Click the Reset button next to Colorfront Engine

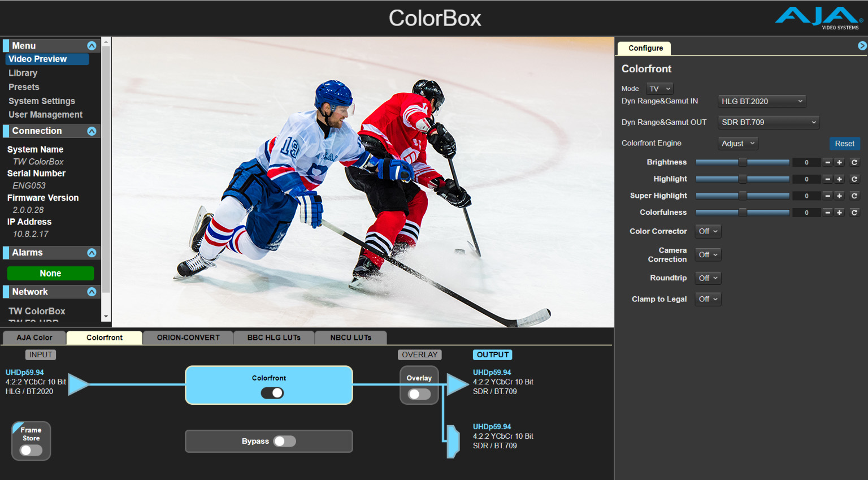coord(844,143)
